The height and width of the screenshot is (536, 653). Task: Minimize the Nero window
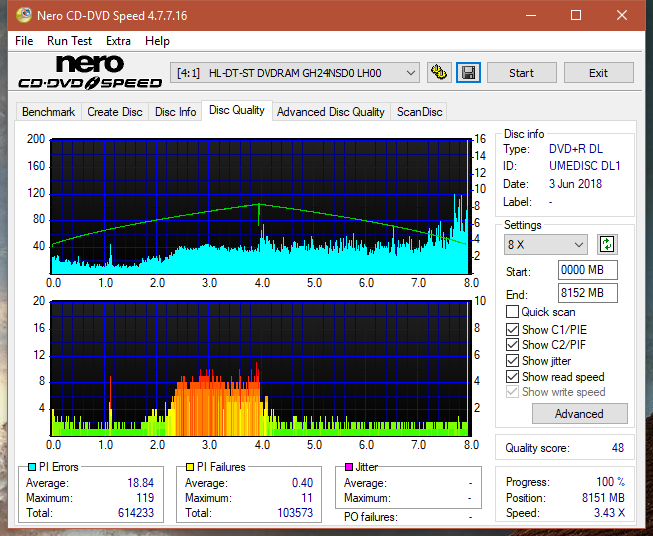pyautogui.click(x=531, y=15)
